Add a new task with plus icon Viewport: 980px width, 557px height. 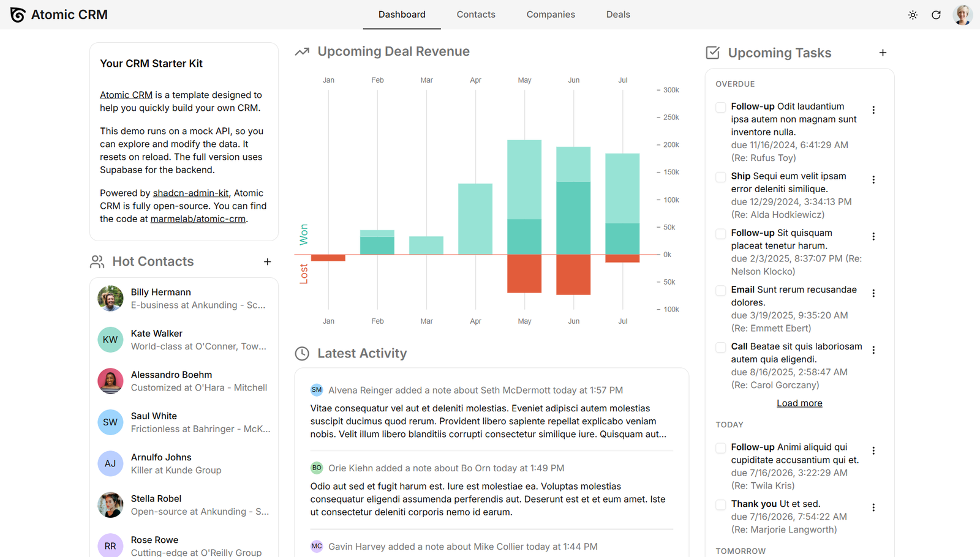pos(883,53)
